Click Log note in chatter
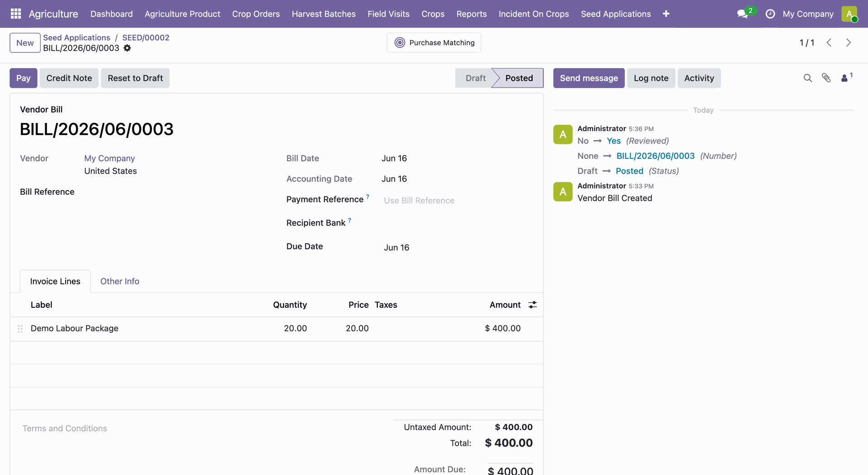Viewport: 868px width, 475px height. point(651,78)
